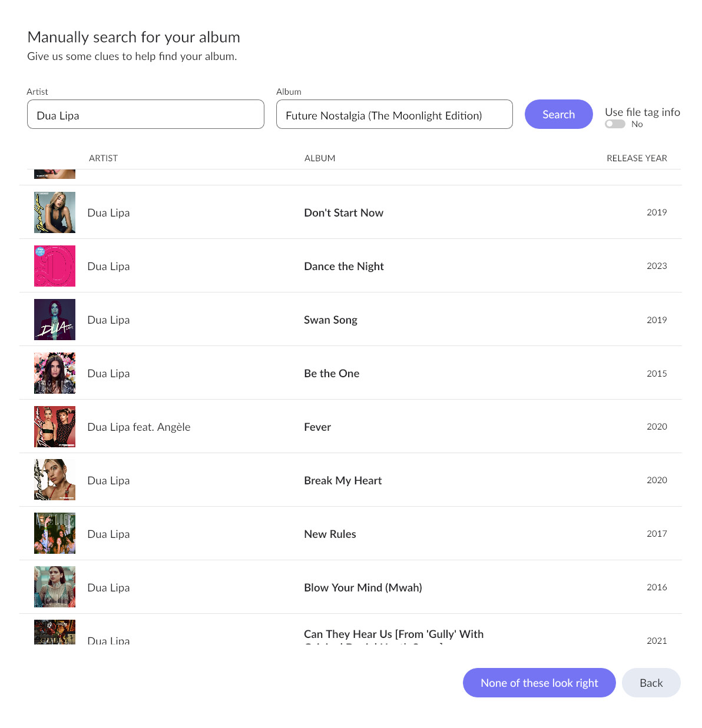Click the Don't Start Now album cover
The height and width of the screenshot is (728, 702).
pos(55,212)
